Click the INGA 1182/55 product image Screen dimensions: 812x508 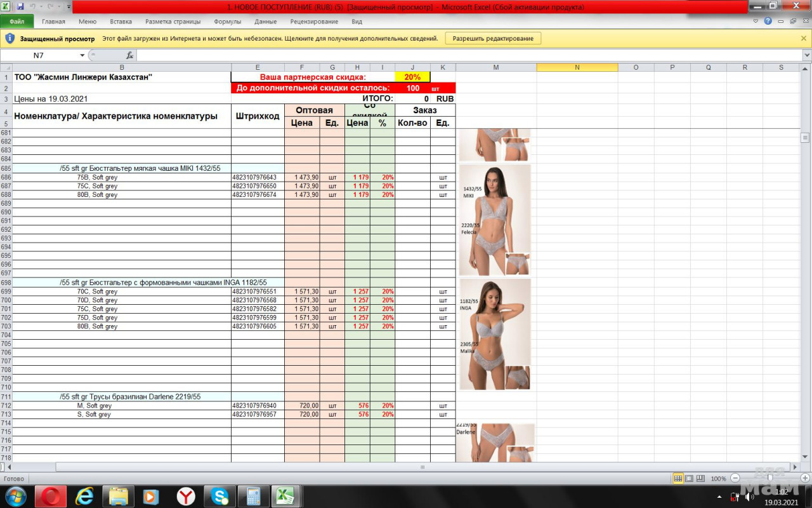(x=495, y=334)
